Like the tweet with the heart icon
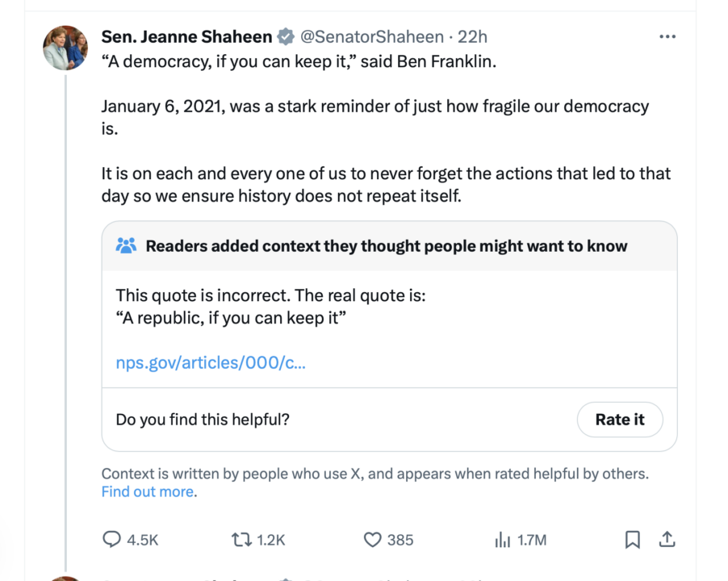 (x=372, y=540)
